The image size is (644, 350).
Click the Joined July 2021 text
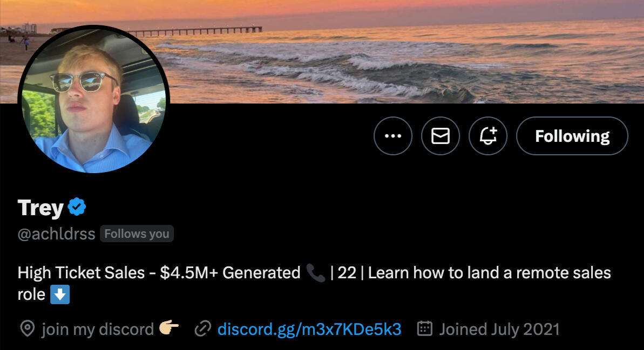499,330
